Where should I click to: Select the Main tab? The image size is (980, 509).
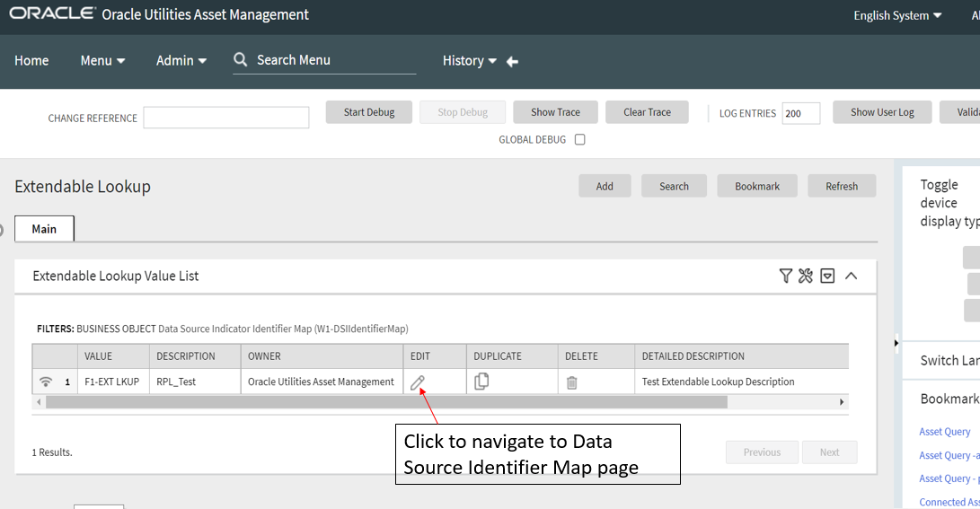(x=44, y=229)
